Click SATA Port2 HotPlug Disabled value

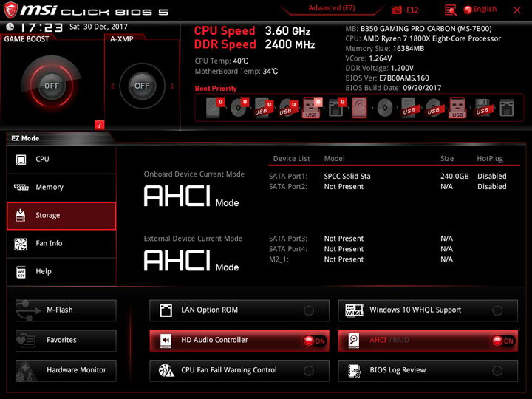coord(491,187)
